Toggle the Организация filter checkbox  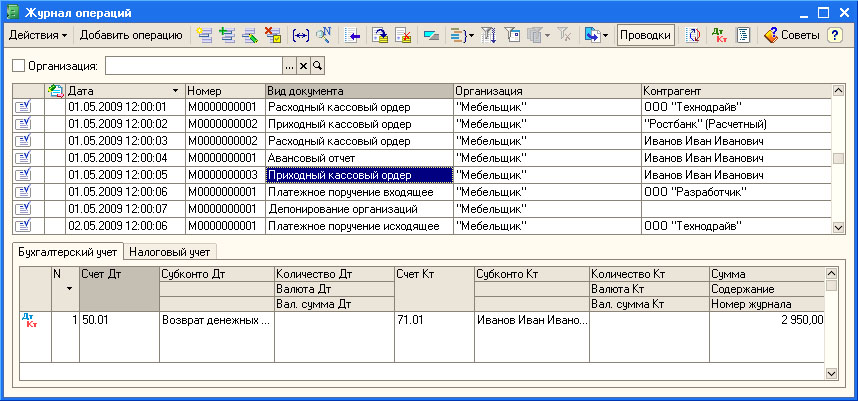click(x=19, y=66)
